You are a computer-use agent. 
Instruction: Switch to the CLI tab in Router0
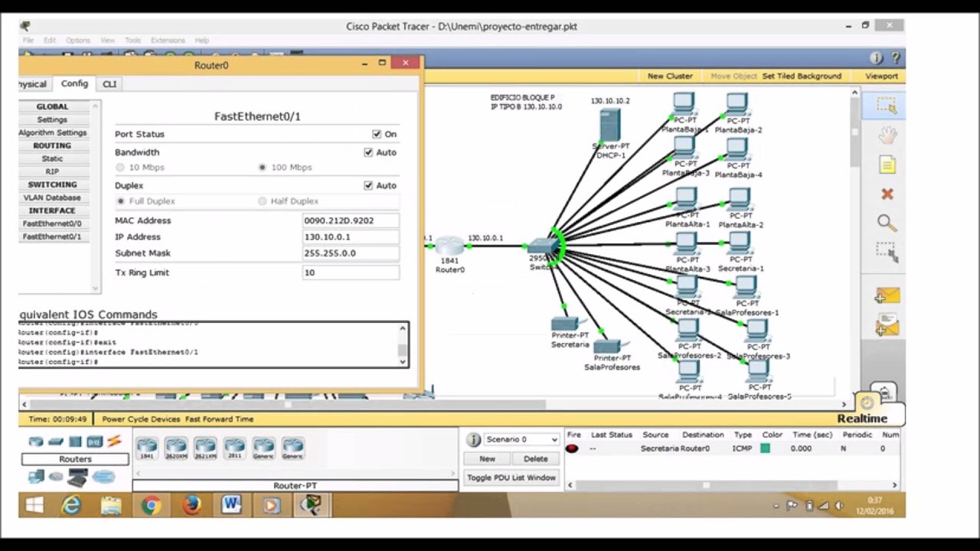(109, 84)
